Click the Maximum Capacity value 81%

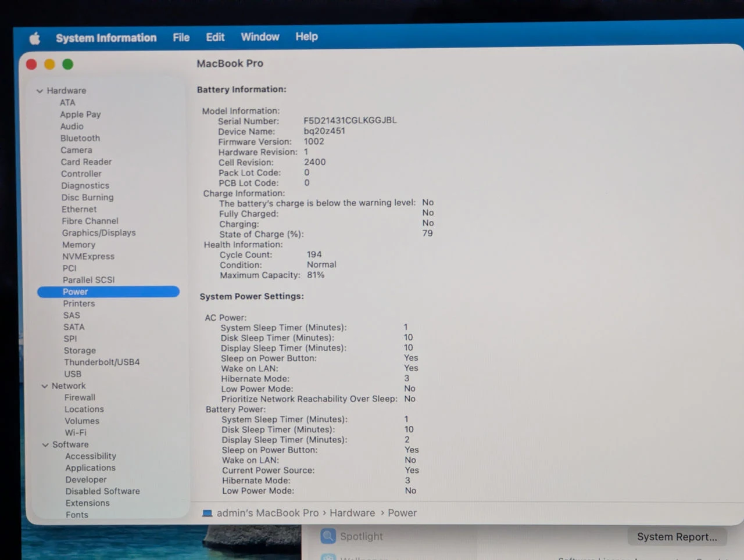click(x=316, y=275)
